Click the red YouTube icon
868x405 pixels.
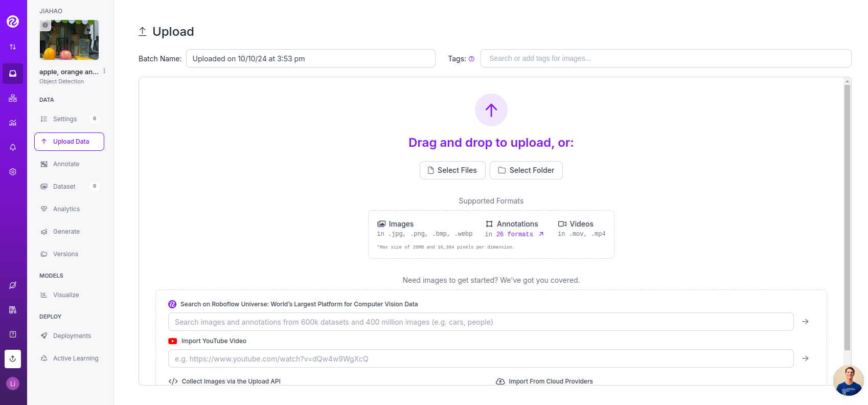(x=173, y=341)
